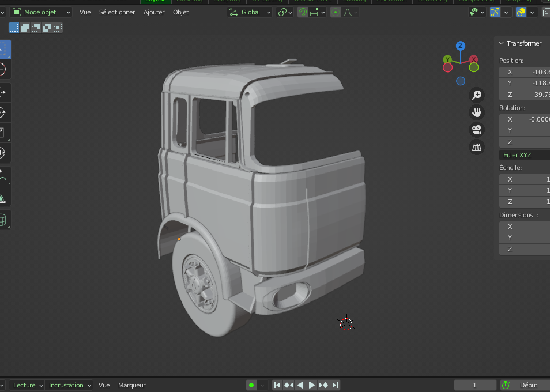
Task: Open the Global orientation dropdown
Action: coord(250,12)
